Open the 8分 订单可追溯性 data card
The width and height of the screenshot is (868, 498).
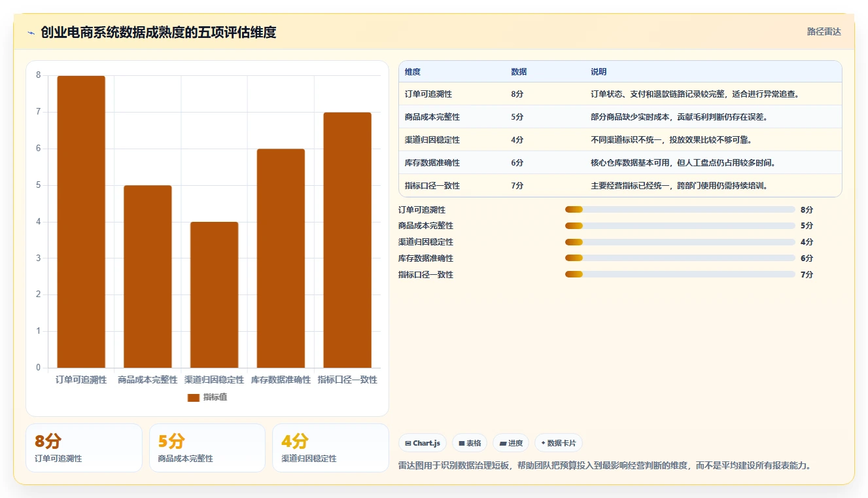(84, 448)
